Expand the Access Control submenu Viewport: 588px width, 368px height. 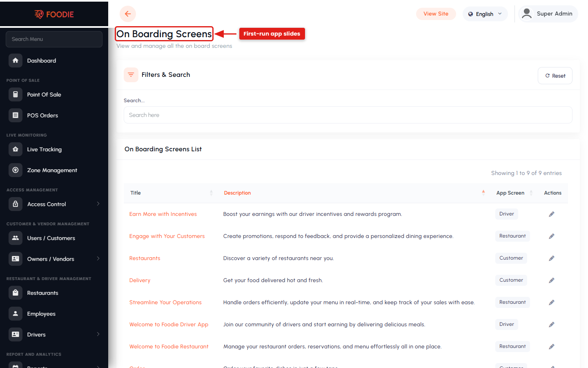click(98, 204)
